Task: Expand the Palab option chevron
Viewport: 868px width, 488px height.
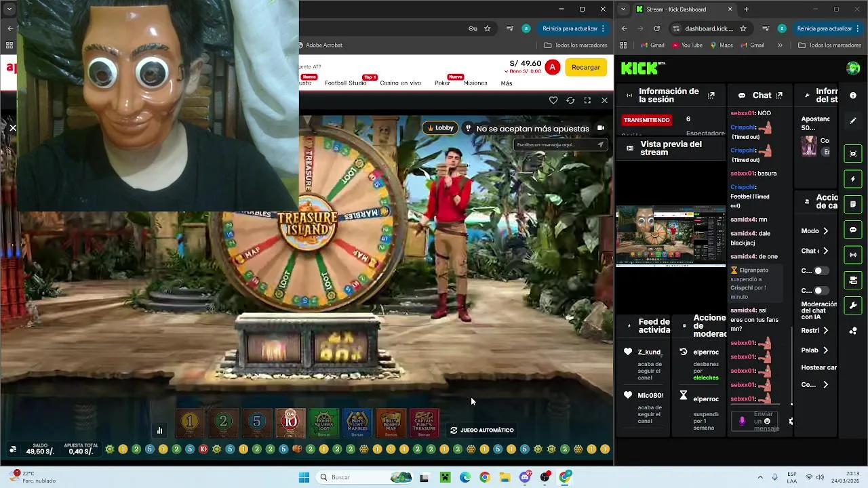Action: 825,350
